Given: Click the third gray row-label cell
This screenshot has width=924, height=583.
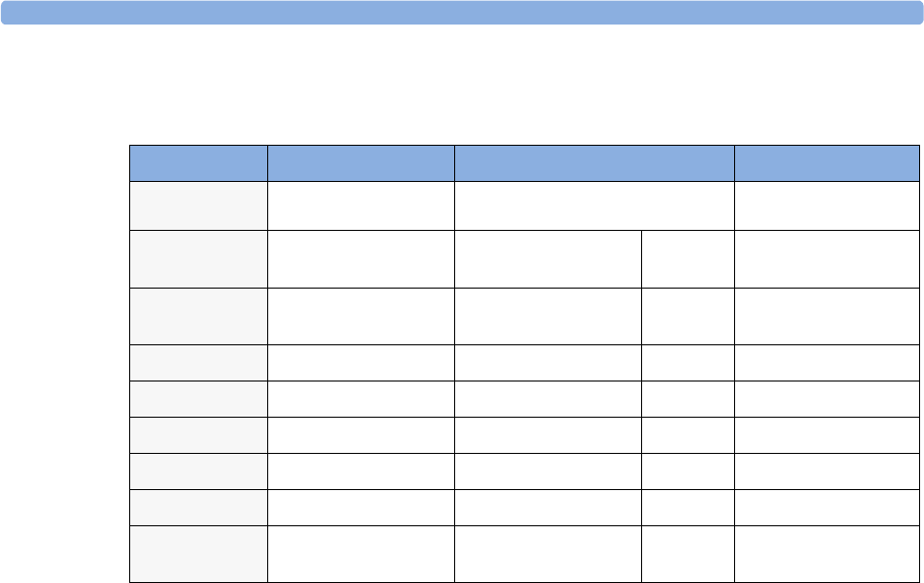Looking at the screenshot, I should [x=199, y=316].
